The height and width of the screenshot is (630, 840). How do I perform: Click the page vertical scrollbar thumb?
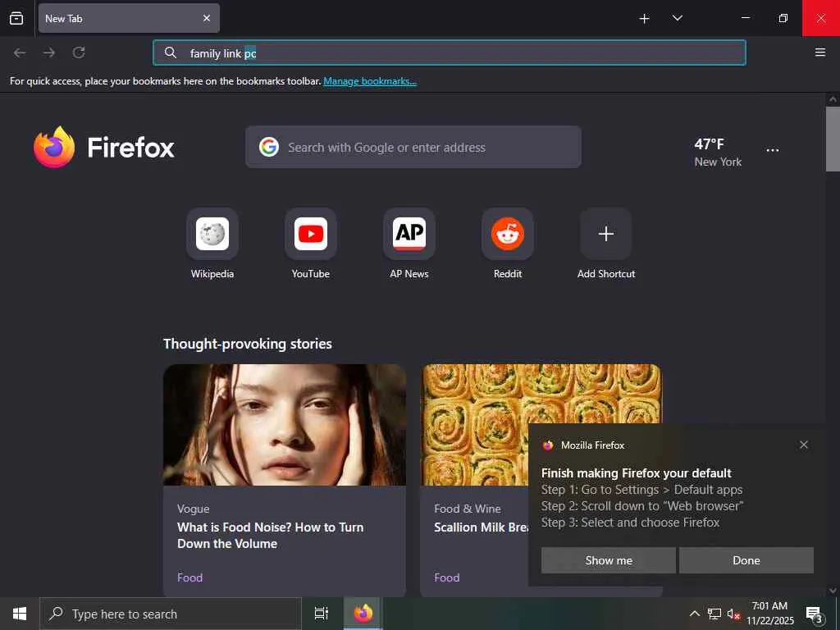pos(833,139)
